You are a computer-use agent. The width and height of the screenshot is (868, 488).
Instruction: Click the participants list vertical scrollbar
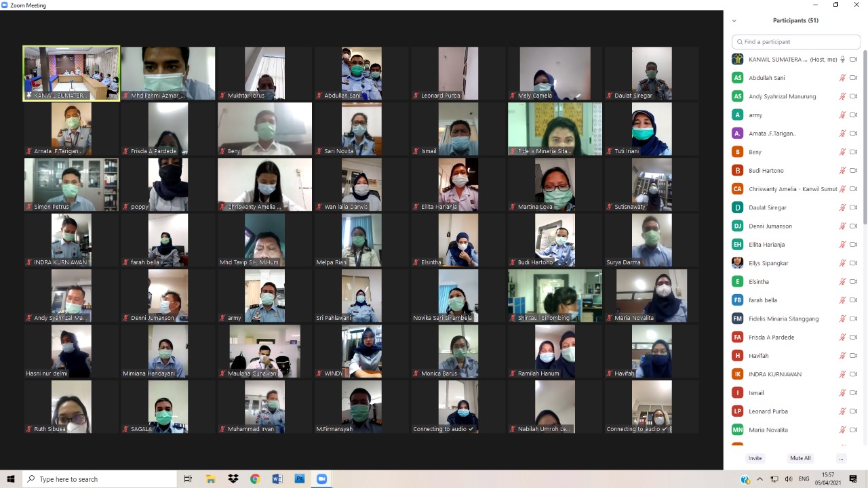[865, 136]
